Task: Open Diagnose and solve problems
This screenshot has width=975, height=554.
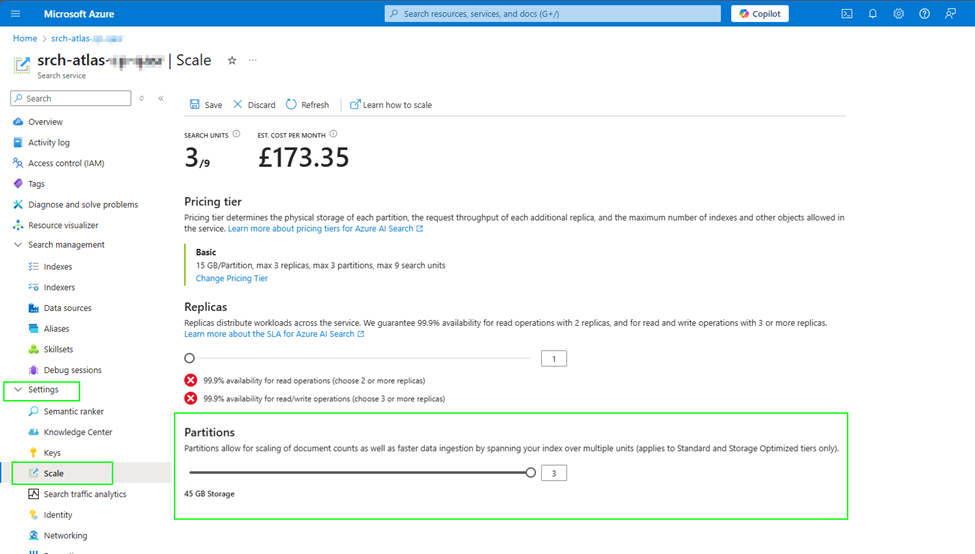Action: click(x=83, y=205)
